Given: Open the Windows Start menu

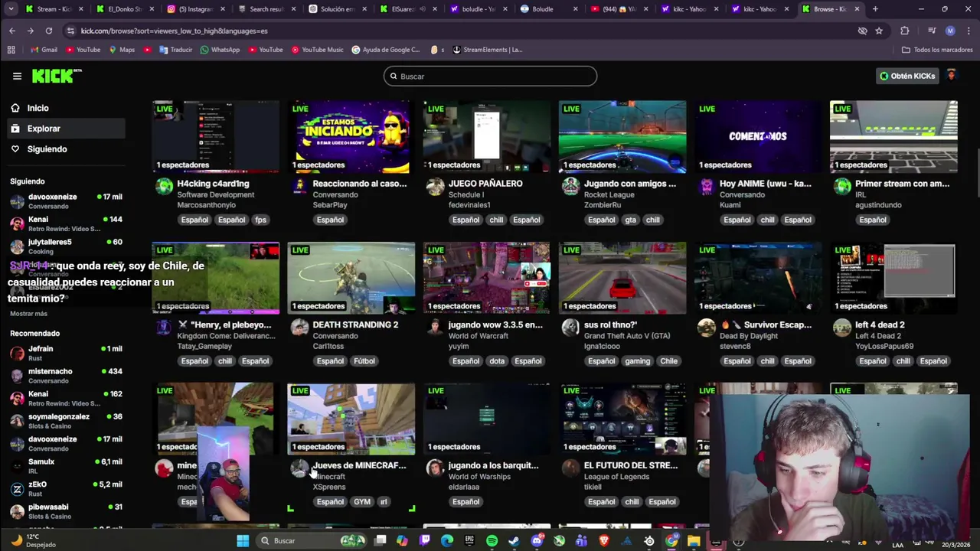Looking at the screenshot, I should coord(243,541).
